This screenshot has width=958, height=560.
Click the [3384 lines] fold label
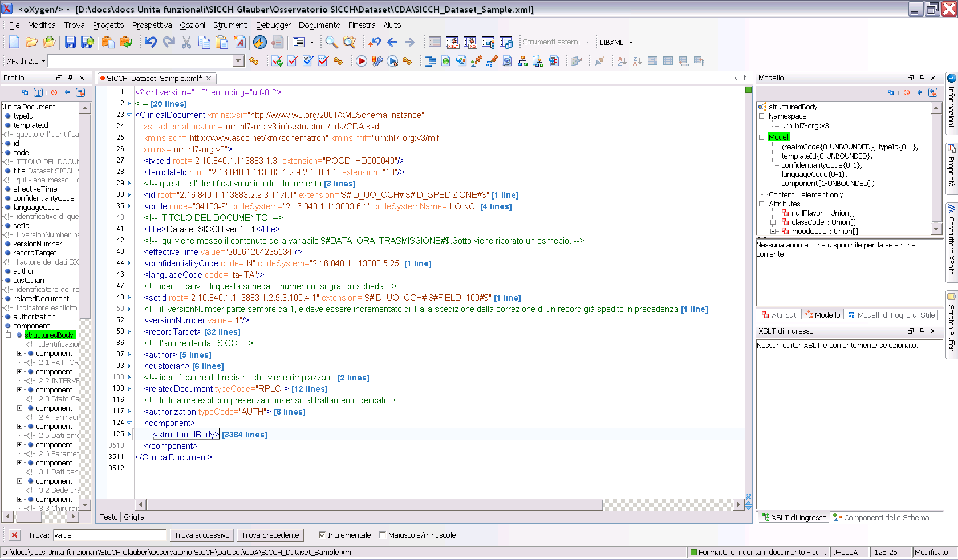pyautogui.click(x=245, y=435)
